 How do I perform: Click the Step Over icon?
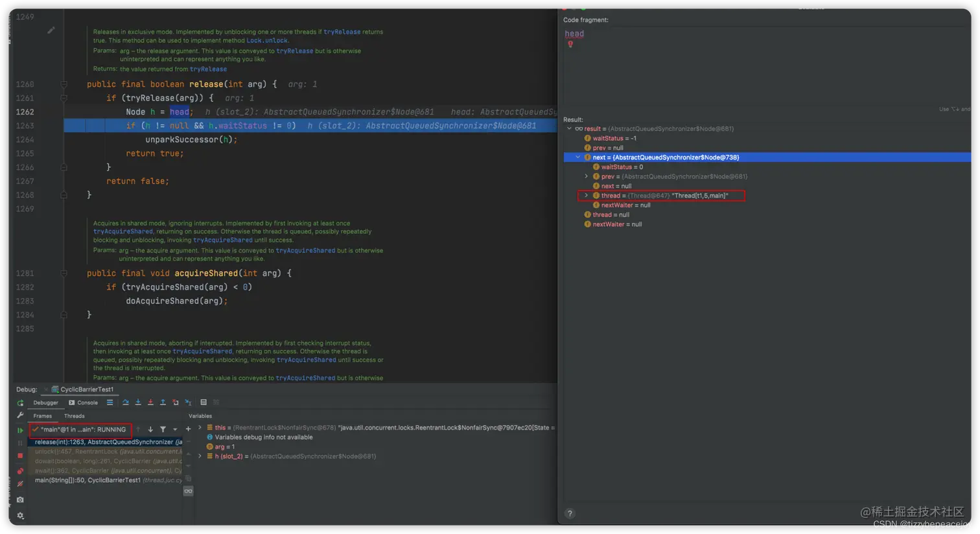(x=125, y=402)
